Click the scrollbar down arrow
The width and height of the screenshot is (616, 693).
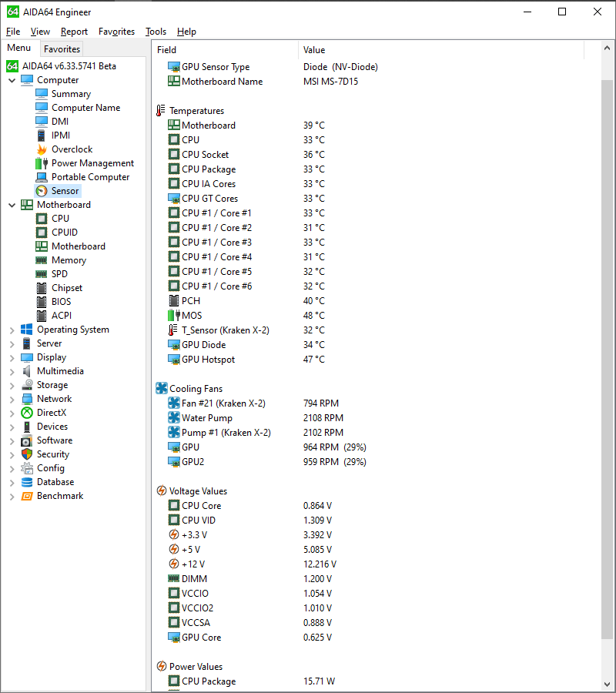pos(607,685)
